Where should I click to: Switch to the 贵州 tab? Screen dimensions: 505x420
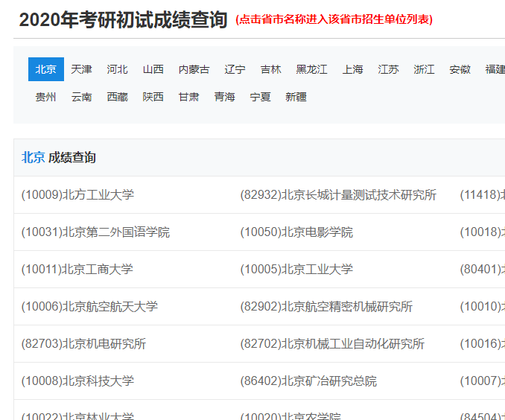tap(45, 97)
